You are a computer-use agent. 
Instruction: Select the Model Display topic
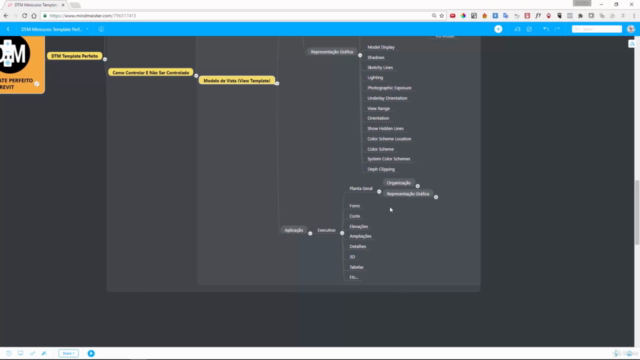[381, 47]
